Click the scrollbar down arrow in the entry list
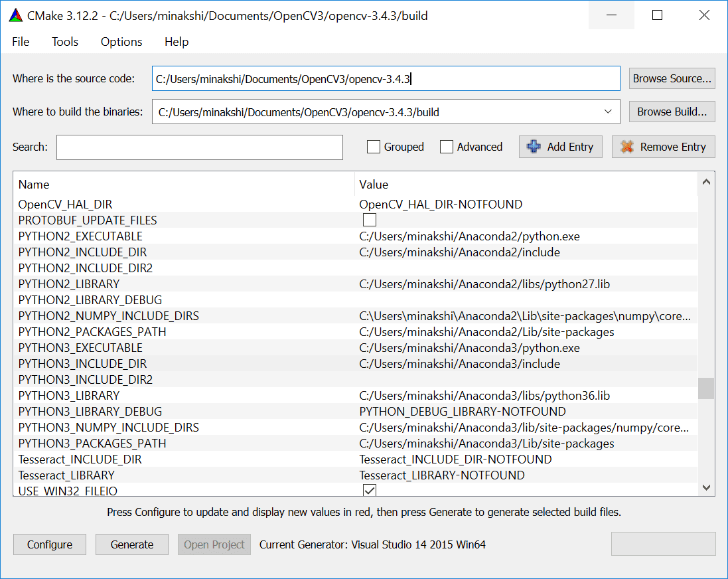 tap(706, 487)
